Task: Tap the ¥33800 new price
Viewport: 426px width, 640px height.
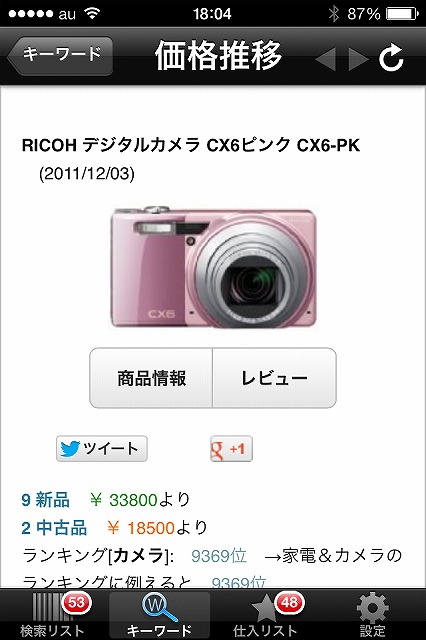Action: (x=124, y=500)
